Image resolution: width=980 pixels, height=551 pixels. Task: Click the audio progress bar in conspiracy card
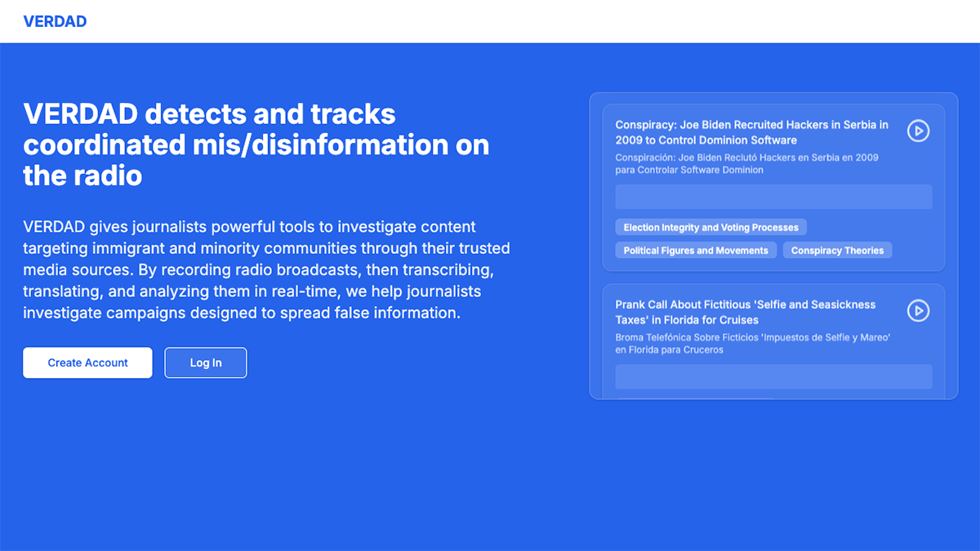[x=773, y=197]
